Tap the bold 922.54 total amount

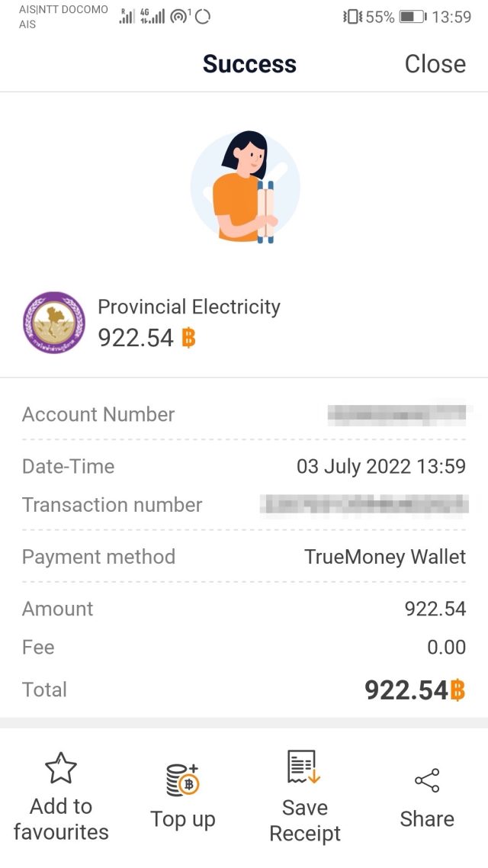[x=406, y=690]
